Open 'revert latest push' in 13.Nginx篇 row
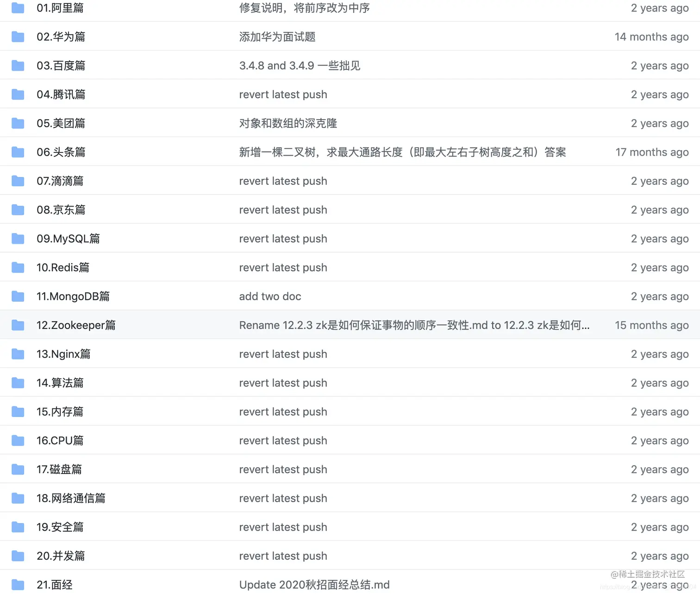 click(x=283, y=354)
